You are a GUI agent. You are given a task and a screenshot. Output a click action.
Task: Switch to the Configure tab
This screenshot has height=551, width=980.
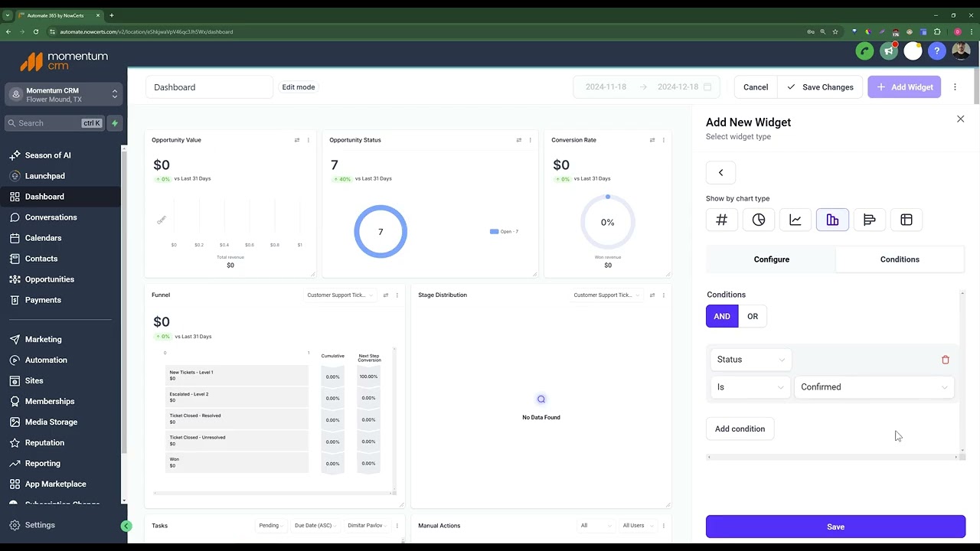click(x=771, y=259)
